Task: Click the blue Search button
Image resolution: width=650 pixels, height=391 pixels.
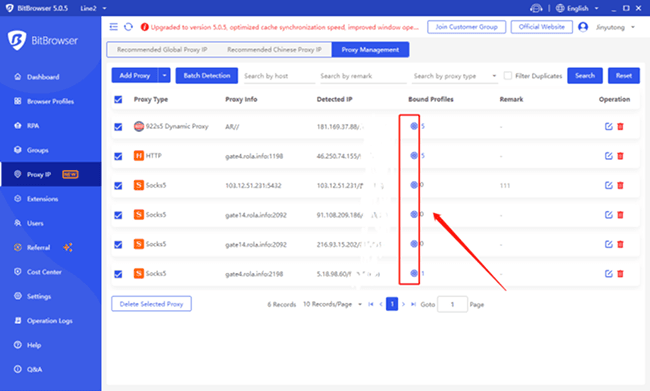Action: coord(585,75)
